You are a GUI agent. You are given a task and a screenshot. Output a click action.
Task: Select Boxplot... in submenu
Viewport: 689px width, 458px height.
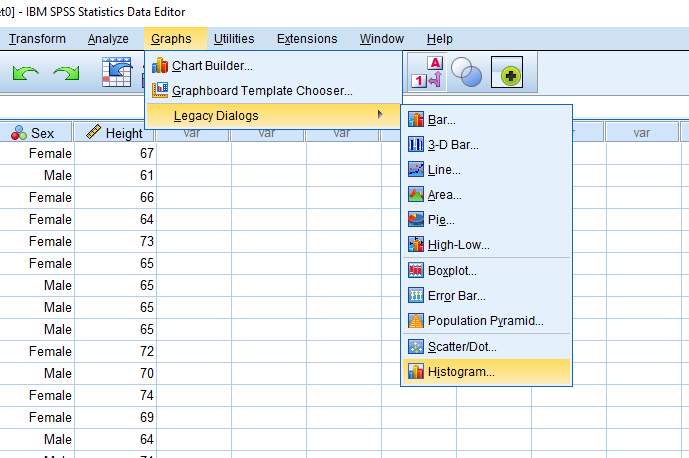tap(486, 271)
